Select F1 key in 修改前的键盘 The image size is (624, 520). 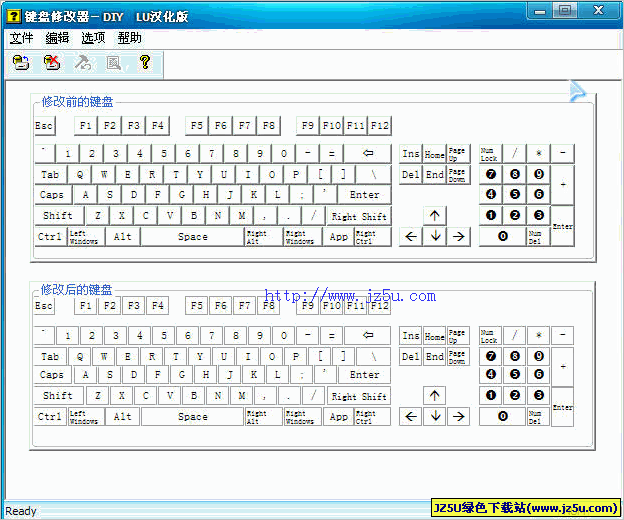[86, 126]
